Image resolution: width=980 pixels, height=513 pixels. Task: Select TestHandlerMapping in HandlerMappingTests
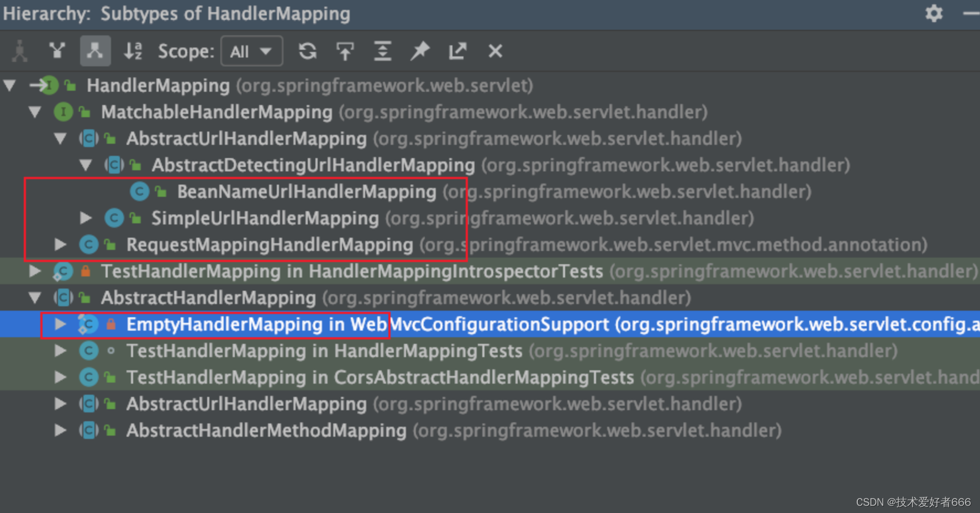490,351
